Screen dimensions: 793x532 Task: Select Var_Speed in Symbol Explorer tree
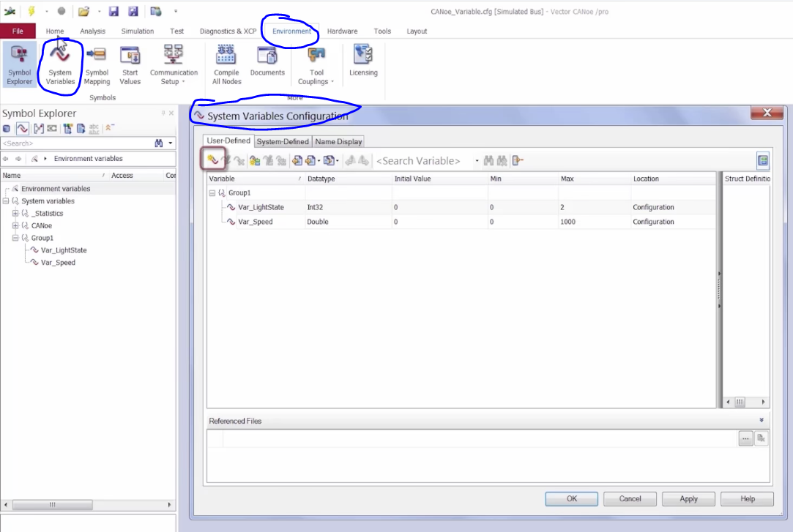[58, 262]
